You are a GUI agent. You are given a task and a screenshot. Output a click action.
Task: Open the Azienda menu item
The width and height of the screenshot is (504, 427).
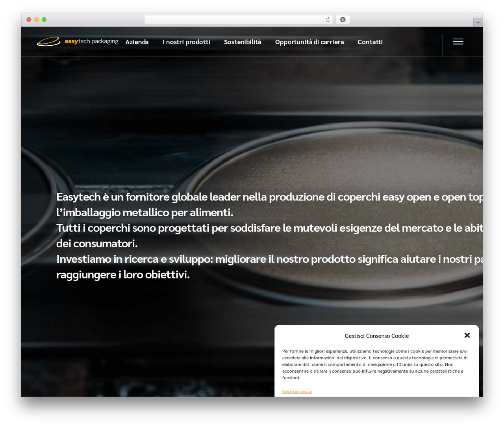[x=137, y=42]
